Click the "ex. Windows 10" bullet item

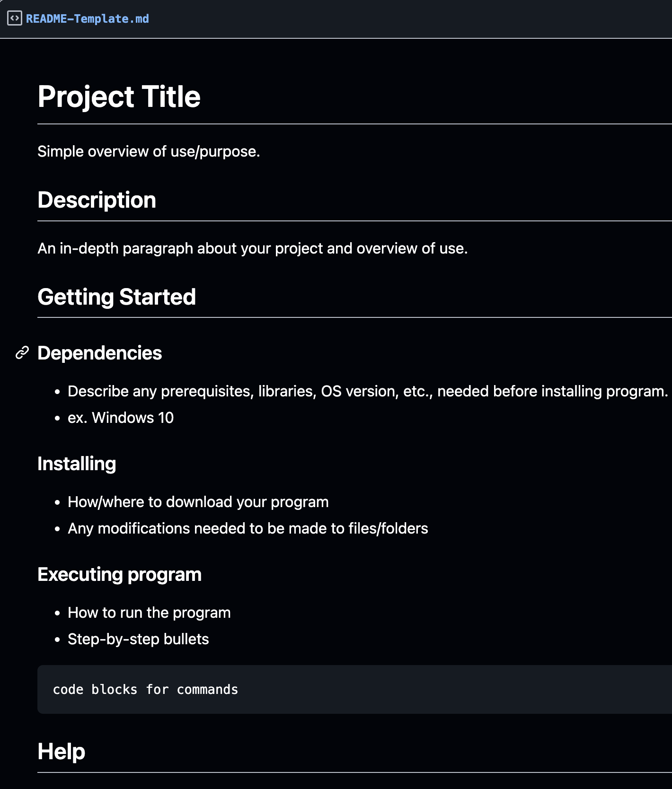(121, 418)
